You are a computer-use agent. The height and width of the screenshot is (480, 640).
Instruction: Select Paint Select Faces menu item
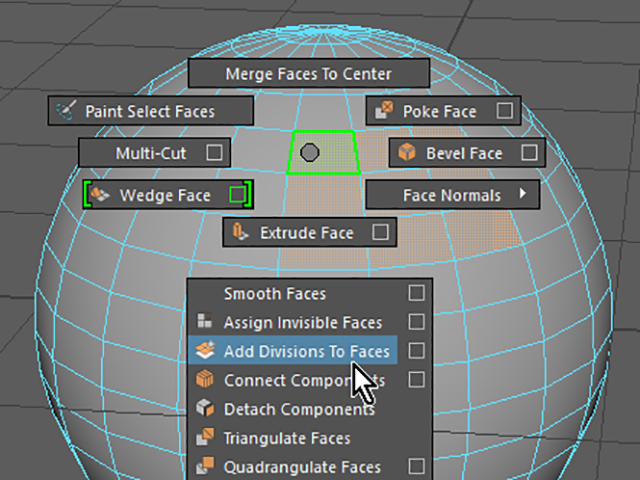point(150,111)
